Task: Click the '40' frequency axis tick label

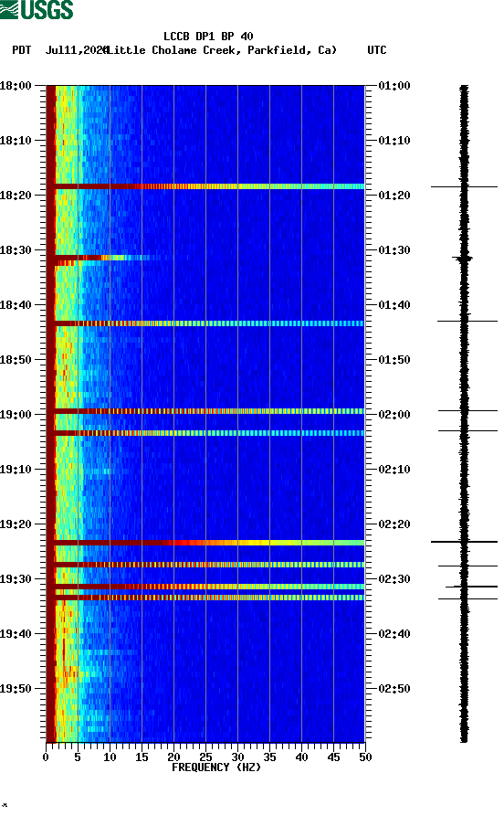Action: [301, 757]
